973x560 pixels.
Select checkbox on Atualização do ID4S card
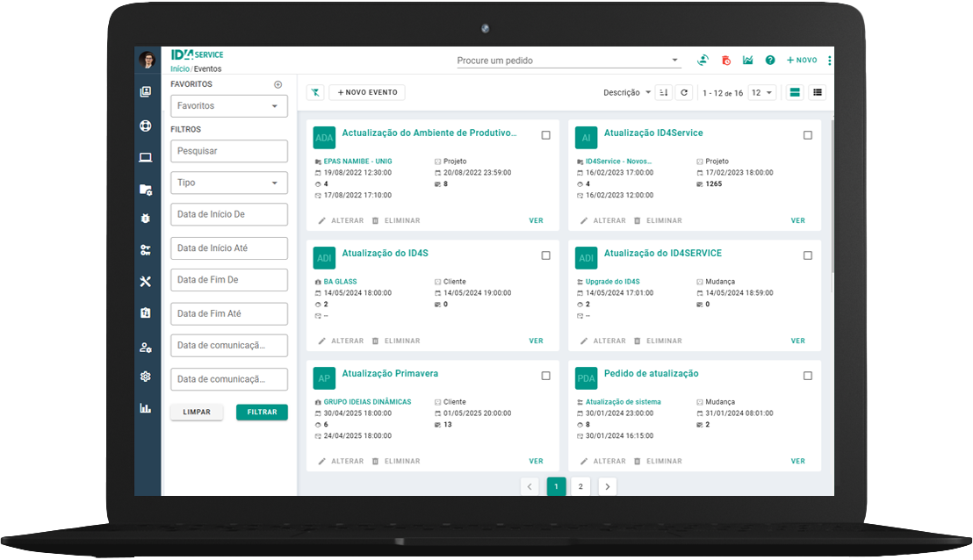click(545, 255)
